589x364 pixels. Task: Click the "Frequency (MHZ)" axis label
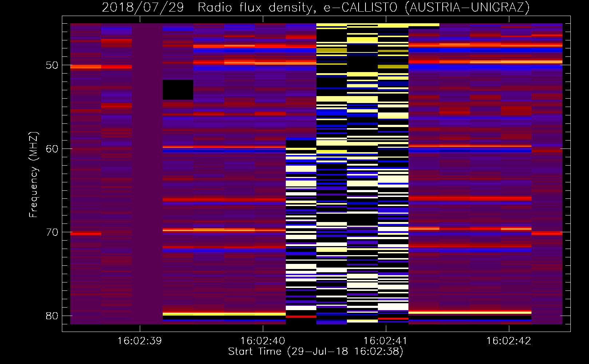(33, 175)
